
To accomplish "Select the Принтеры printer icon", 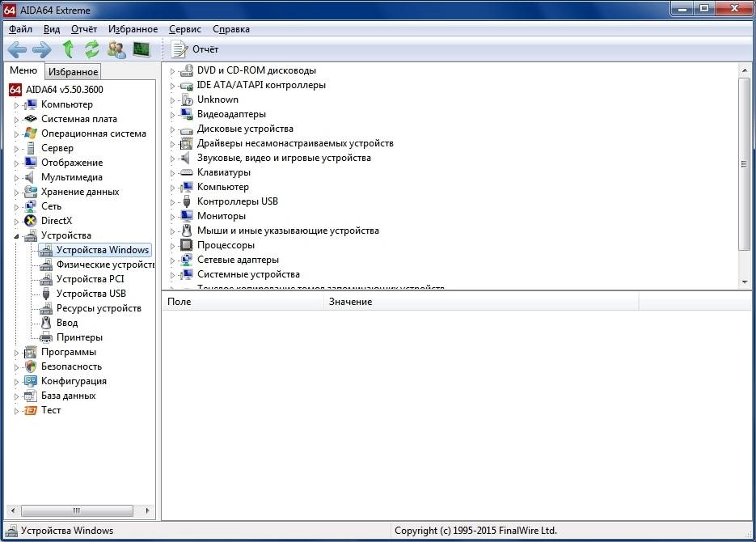I will [x=46, y=337].
